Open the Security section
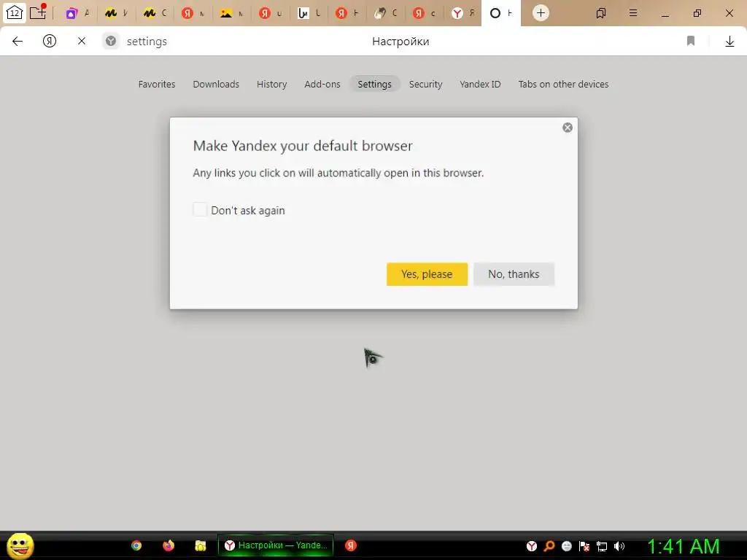The image size is (747, 560). click(x=425, y=85)
